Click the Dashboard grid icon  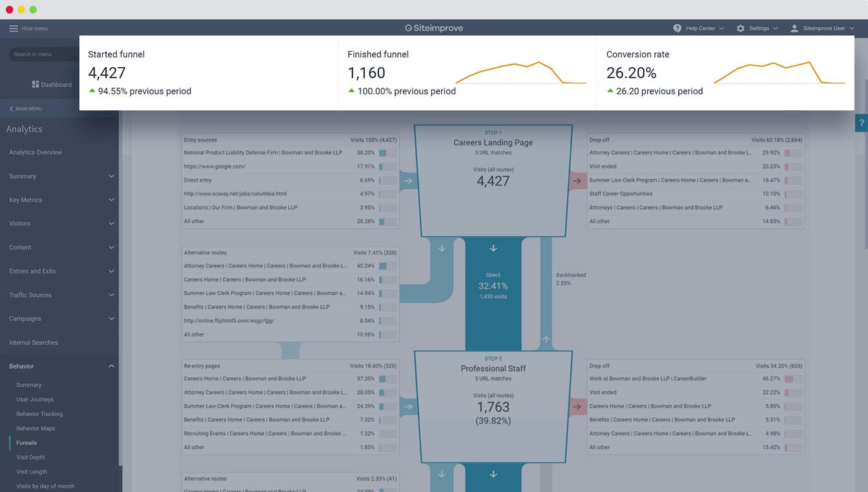36,85
